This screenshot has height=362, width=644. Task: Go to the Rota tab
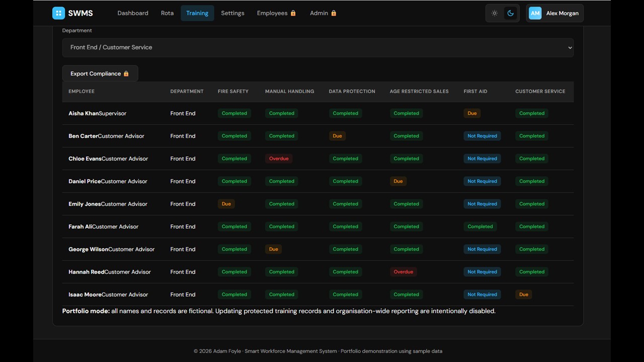pyautogui.click(x=168, y=13)
